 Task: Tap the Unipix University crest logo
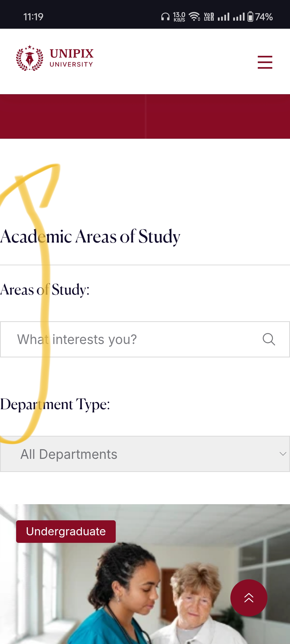tap(30, 58)
